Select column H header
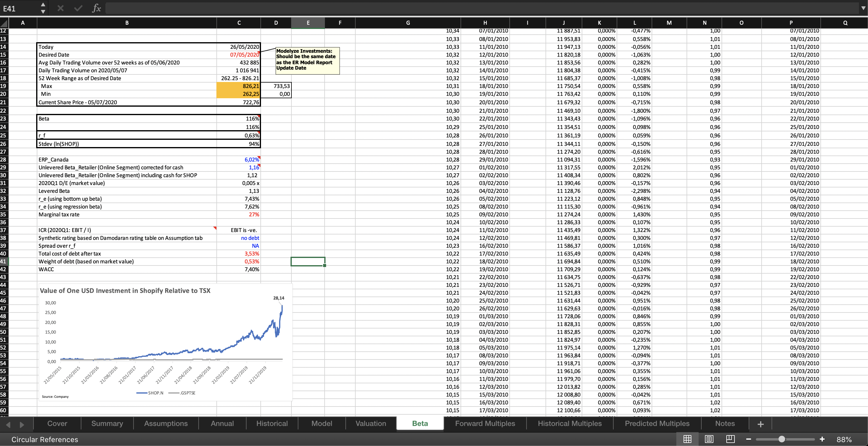Viewport: 868px width, 446px height. [x=485, y=23]
